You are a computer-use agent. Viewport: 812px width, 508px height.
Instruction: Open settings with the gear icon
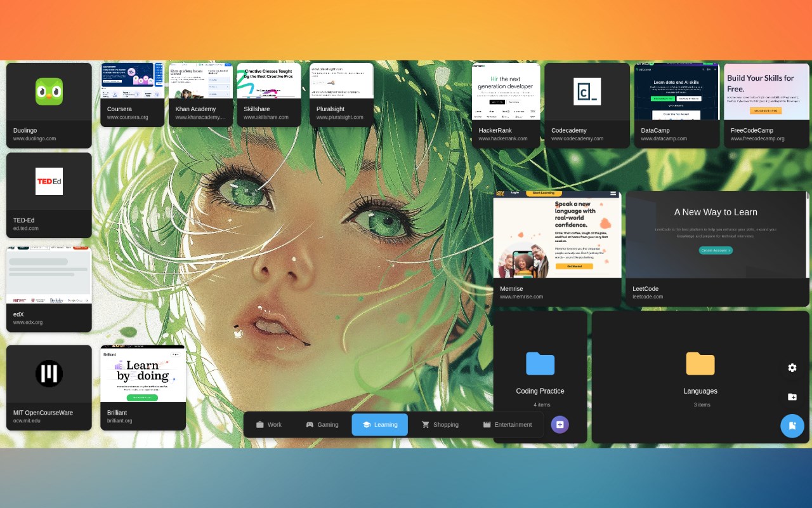click(x=792, y=368)
